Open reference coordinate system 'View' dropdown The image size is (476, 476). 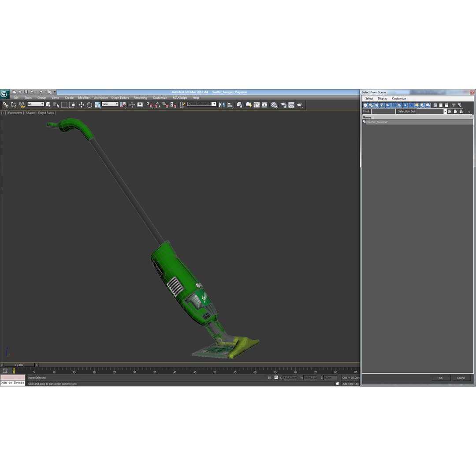(110, 104)
